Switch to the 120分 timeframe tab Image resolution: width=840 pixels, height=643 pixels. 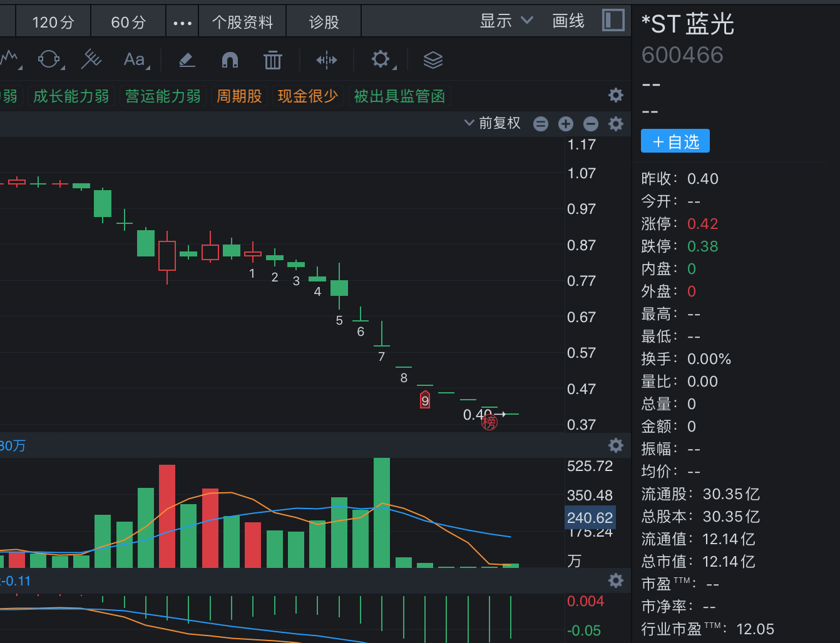point(53,23)
